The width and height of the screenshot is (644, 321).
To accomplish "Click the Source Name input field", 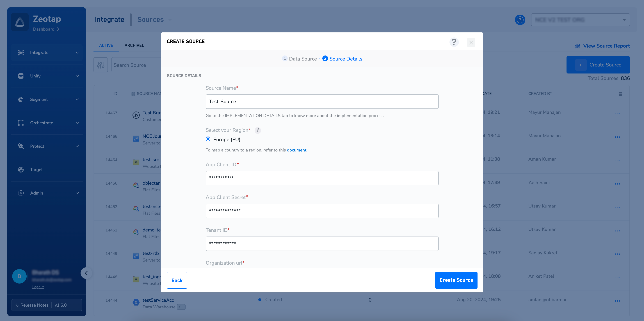I will click(322, 101).
